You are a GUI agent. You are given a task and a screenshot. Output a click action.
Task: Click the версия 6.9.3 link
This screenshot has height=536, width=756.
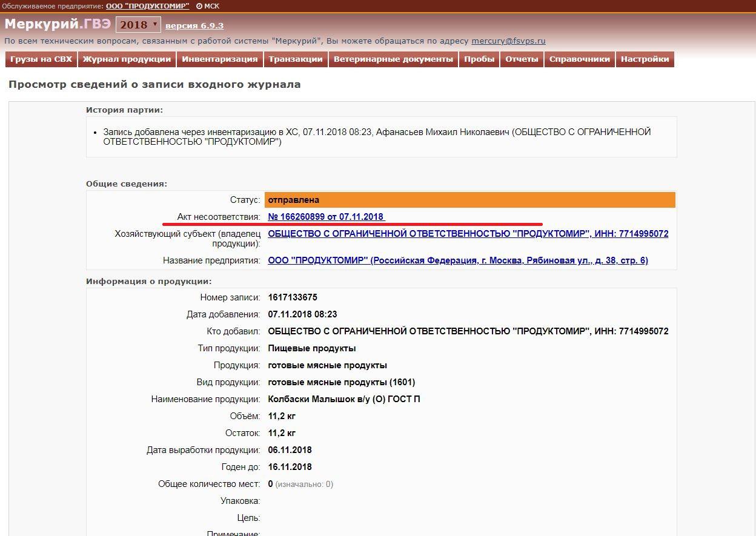point(194,25)
